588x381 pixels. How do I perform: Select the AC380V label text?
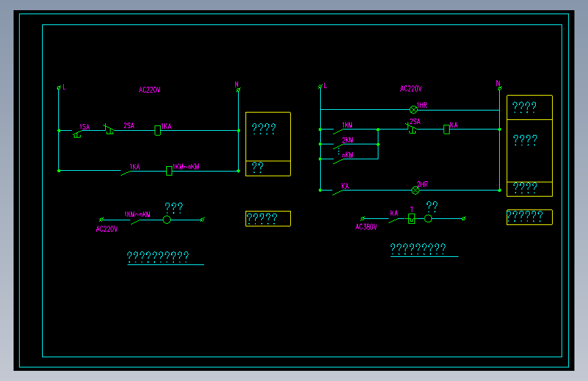[x=366, y=227]
